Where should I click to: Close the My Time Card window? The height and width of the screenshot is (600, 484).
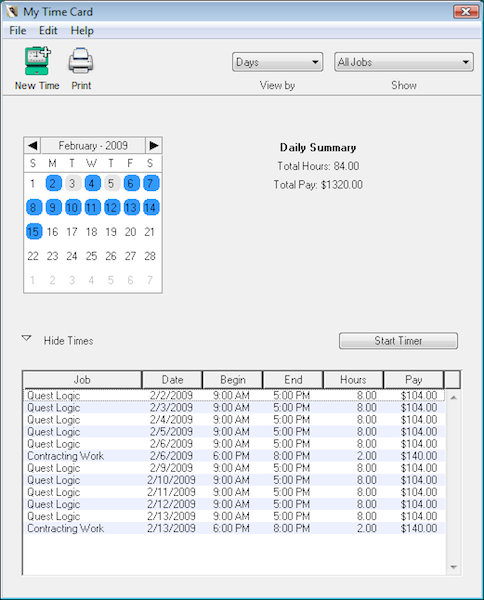tap(466, 12)
